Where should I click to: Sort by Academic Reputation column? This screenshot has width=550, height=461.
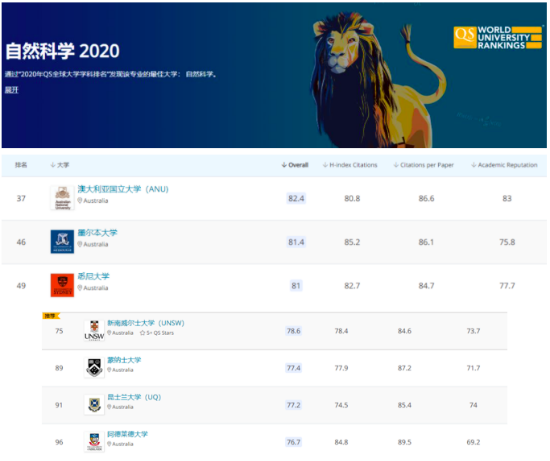[504, 165]
